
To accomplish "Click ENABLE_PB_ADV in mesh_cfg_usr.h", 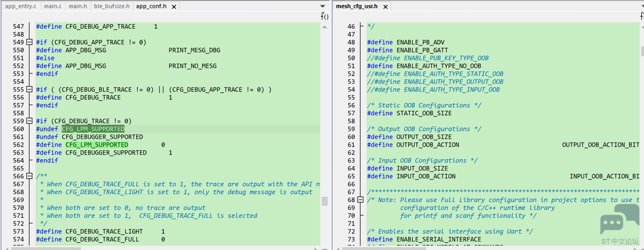I will (421, 42).
